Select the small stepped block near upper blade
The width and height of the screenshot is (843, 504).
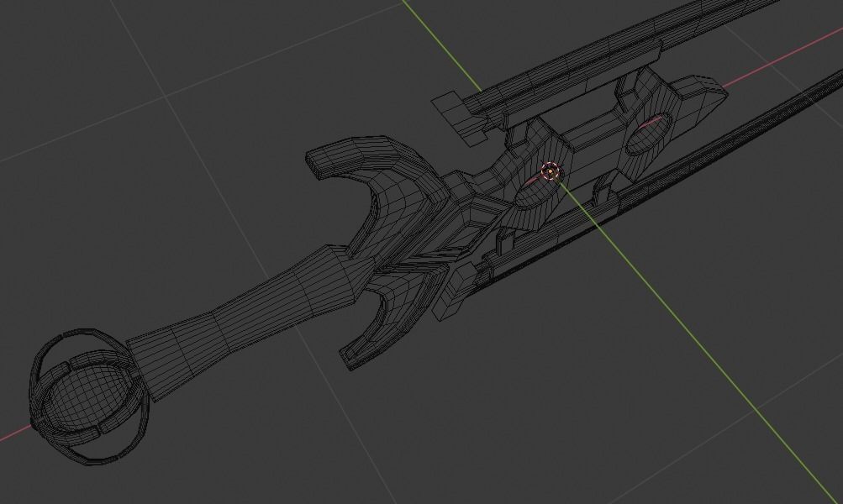458,118
